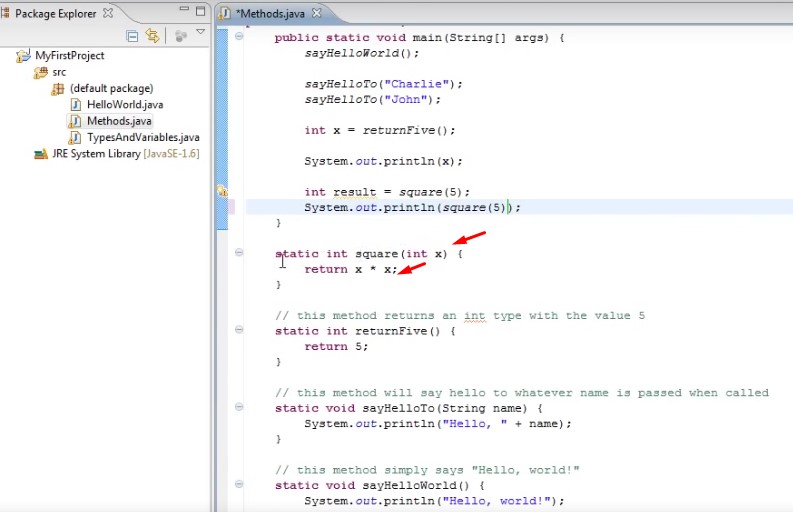The image size is (793, 512).
Task: Close the Package Explorer view tab
Action: [110, 13]
